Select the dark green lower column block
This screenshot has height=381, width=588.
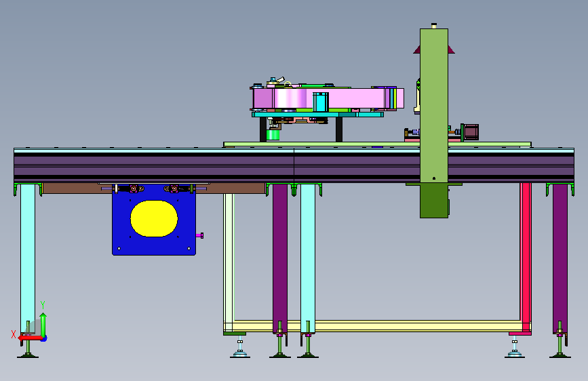pos(434,200)
